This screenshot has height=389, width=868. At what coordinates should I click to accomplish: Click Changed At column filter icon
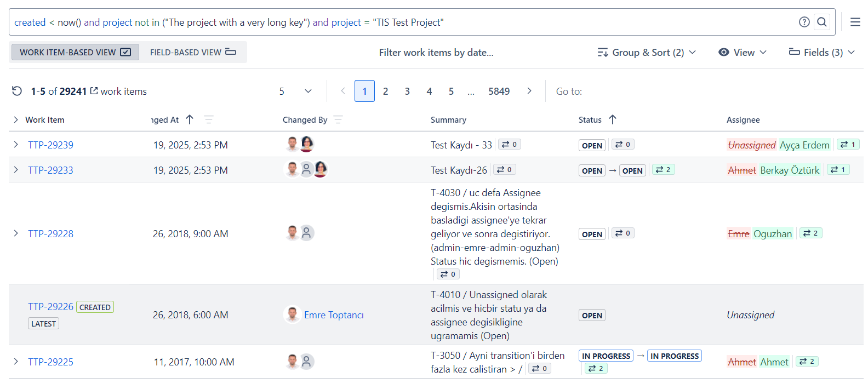point(208,119)
